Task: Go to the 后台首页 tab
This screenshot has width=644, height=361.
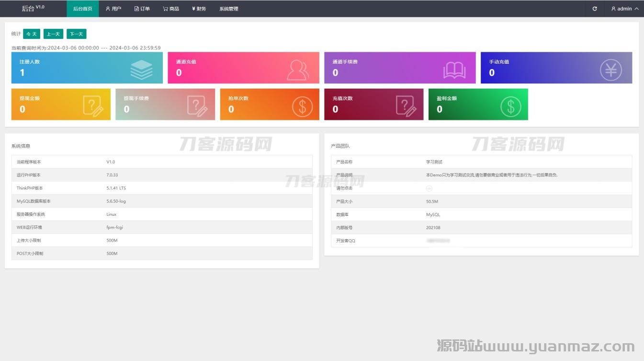Action: pos(82,9)
